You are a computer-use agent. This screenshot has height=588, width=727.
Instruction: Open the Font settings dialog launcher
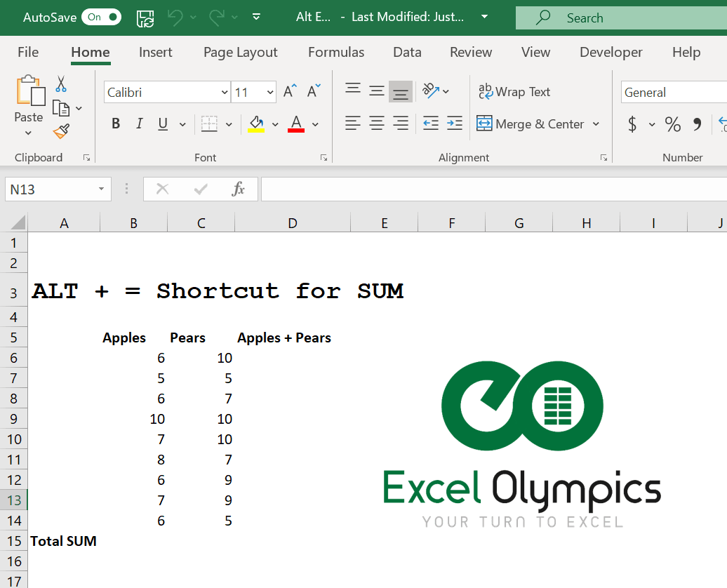[x=324, y=158]
